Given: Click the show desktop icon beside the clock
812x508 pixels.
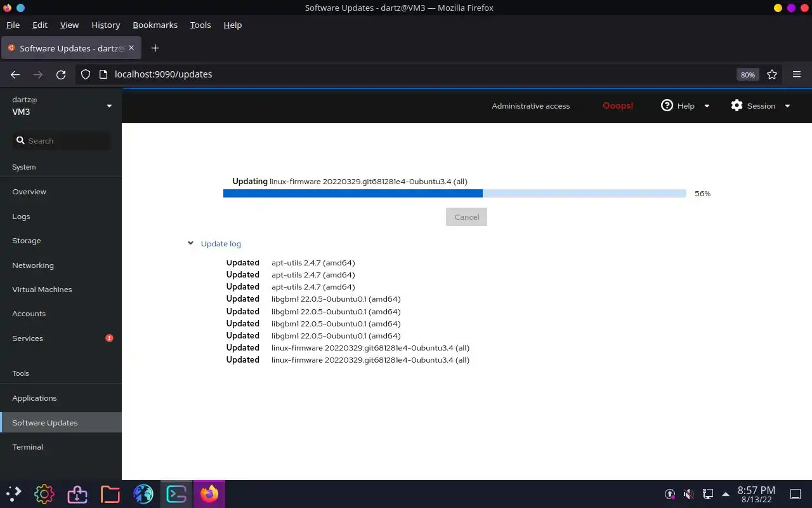Looking at the screenshot, I should click(795, 493).
